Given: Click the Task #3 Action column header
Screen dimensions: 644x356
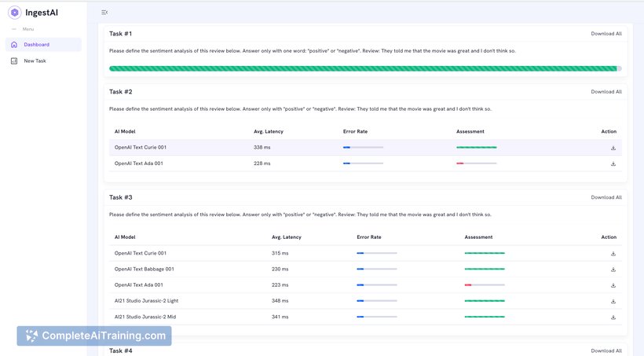Looking at the screenshot, I should 609,237.
